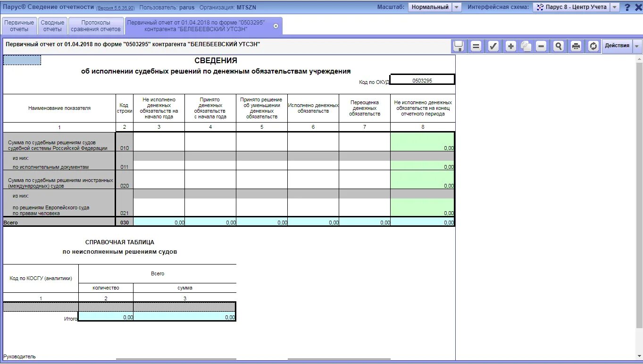Click the Парус 8 scheme logo icon
Viewport: 643px width, 364px height.
coord(540,7)
